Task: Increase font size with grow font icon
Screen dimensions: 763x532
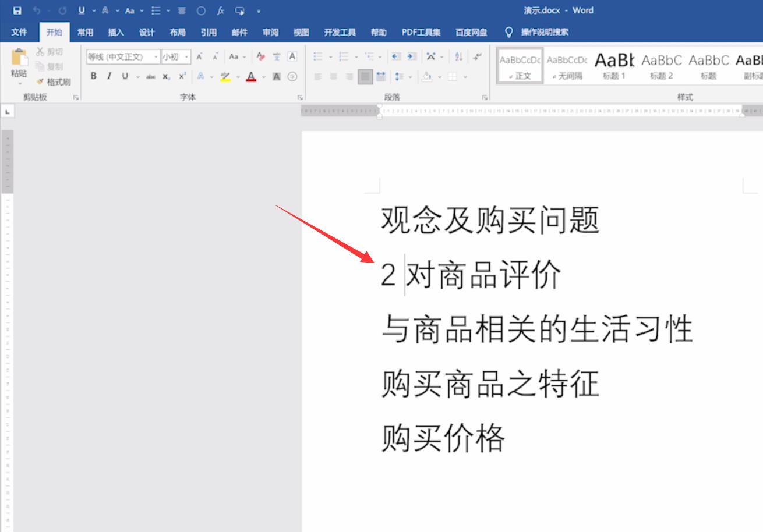Action: (199, 56)
